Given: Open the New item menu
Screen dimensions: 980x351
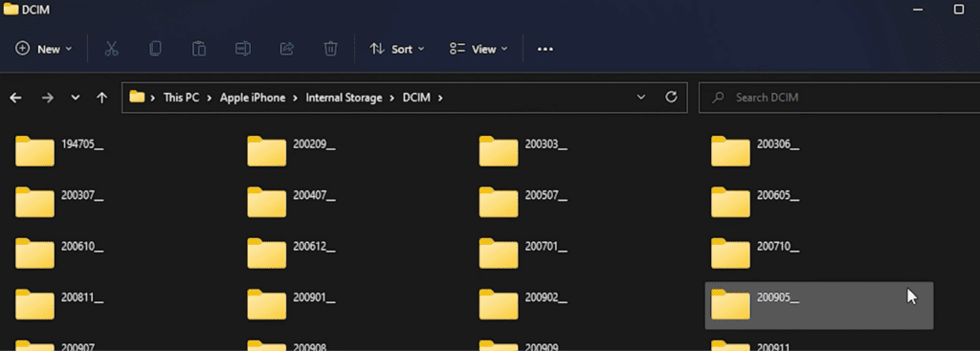Looking at the screenshot, I should [43, 49].
